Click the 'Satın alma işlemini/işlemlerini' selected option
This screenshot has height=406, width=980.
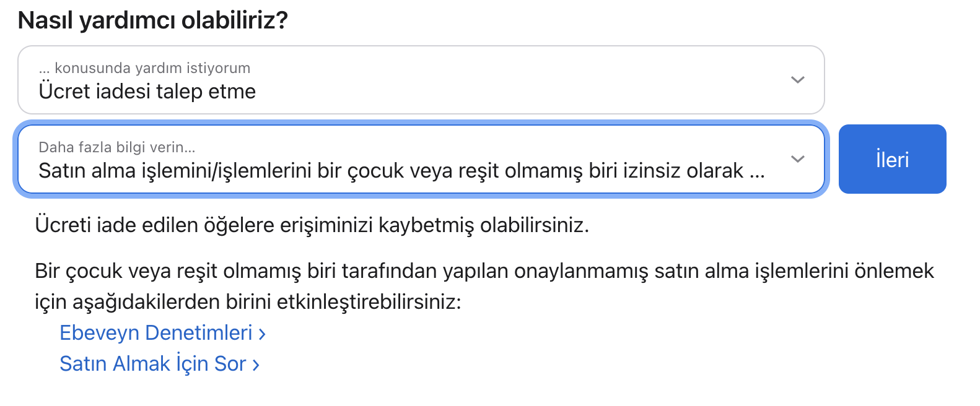[x=390, y=171]
